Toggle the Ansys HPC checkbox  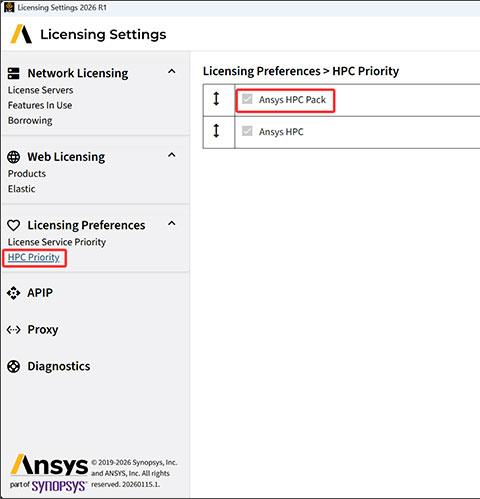point(247,131)
